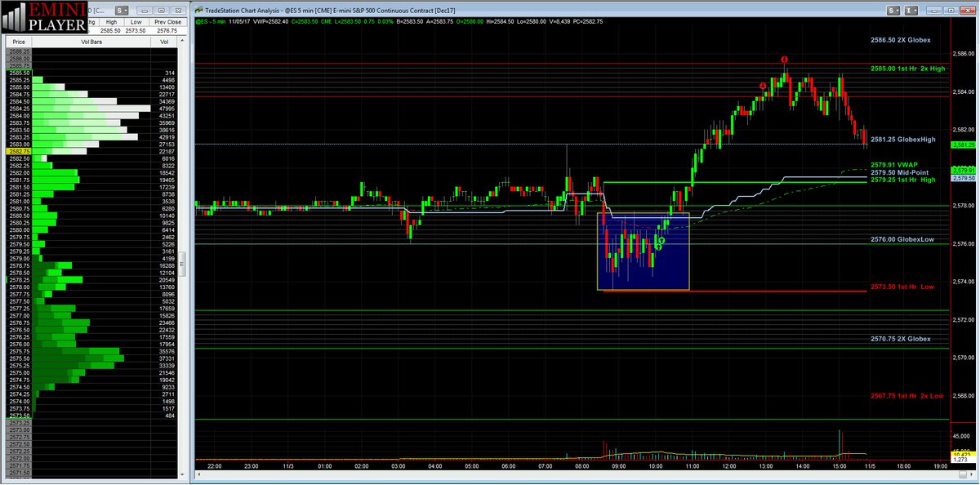Click the High header cell in Matrix
This screenshot has width=980, height=485.
click(x=111, y=22)
